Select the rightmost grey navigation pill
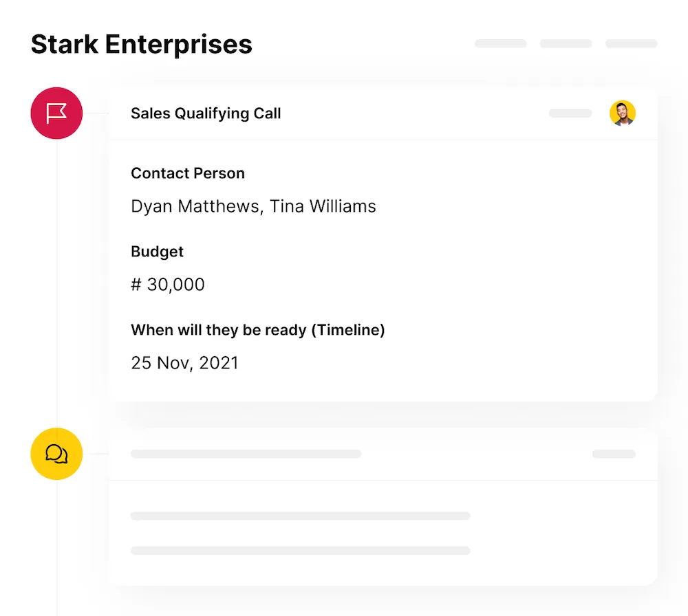The width and height of the screenshot is (688, 616). point(631,43)
